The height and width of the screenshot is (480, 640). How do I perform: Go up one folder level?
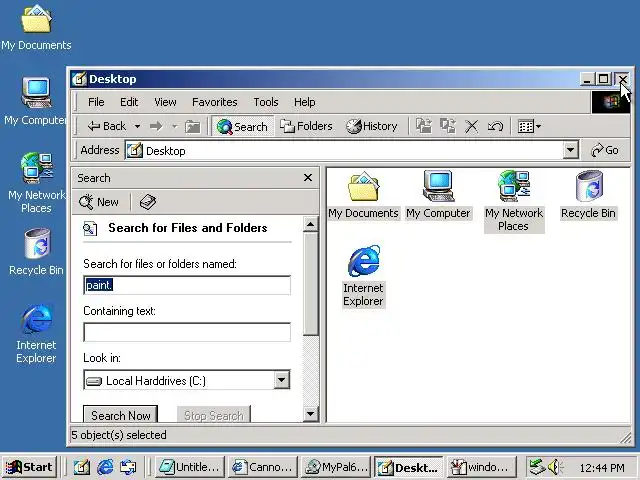click(192, 127)
